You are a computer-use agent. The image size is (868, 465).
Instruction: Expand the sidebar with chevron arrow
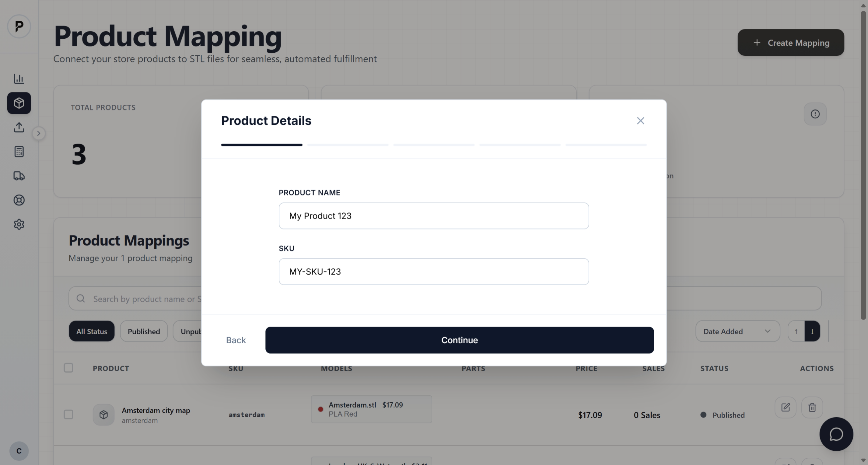39,133
